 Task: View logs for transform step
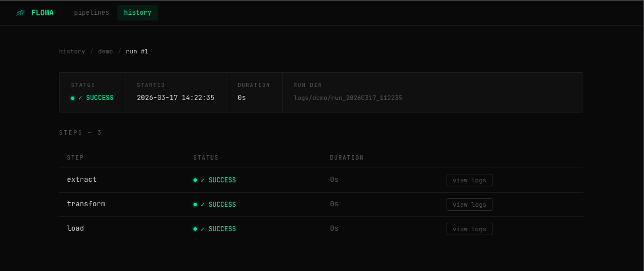[x=469, y=205]
